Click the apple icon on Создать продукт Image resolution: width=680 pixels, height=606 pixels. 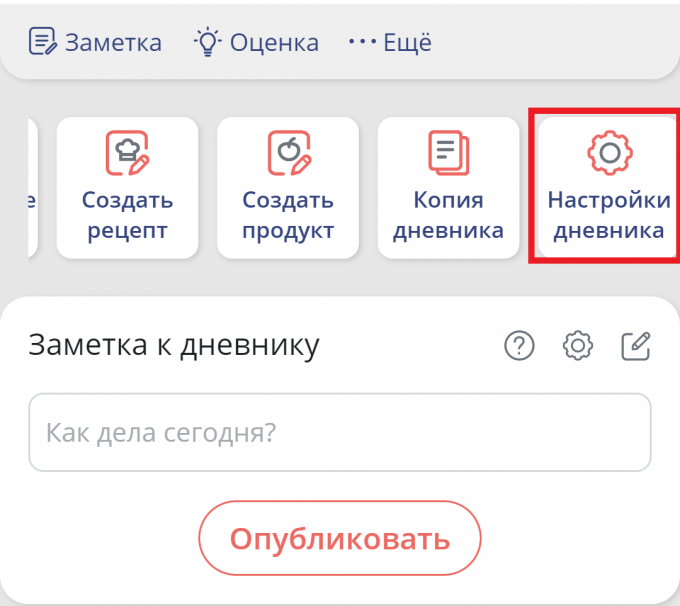coord(288,152)
